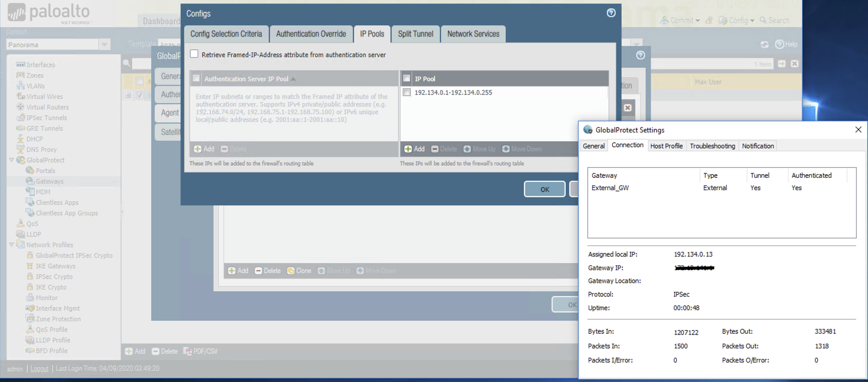Screen dimensions: 868x382
Task: Expand the gateway row plus icon
Action: 128,95
